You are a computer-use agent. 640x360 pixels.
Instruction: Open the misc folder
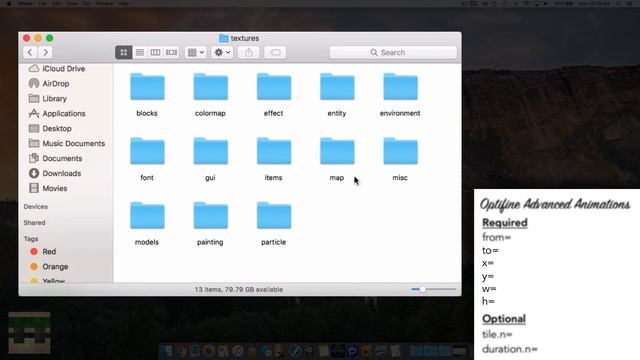click(x=400, y=151)
